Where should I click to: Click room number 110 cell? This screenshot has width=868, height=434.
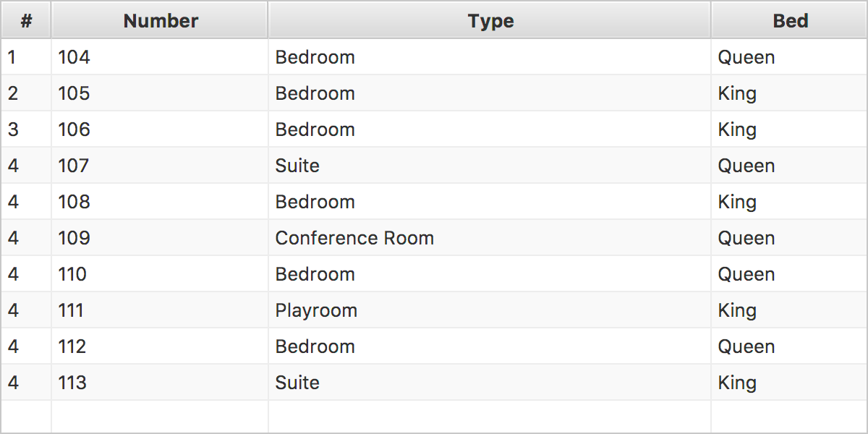160,274
